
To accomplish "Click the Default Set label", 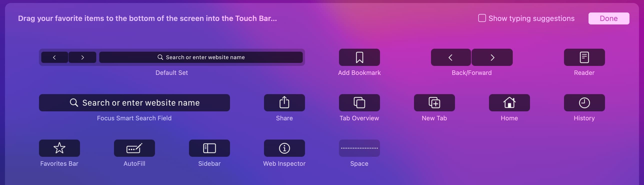I will coord(171,73).
